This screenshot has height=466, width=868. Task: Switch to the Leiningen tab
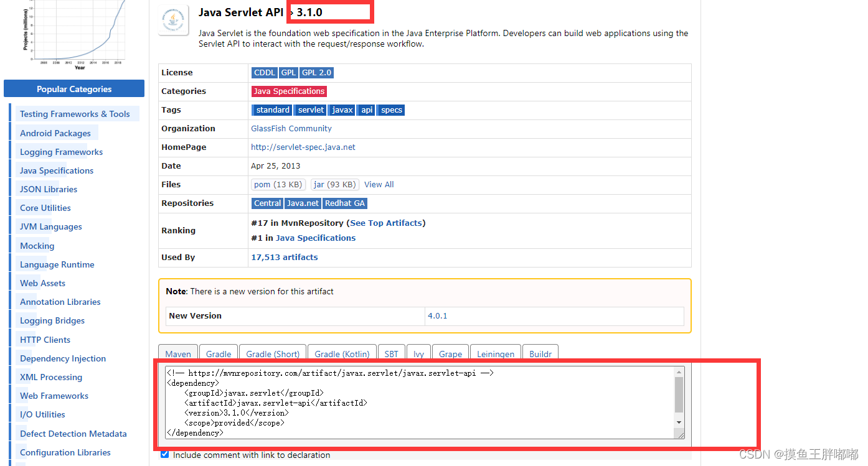496,353
